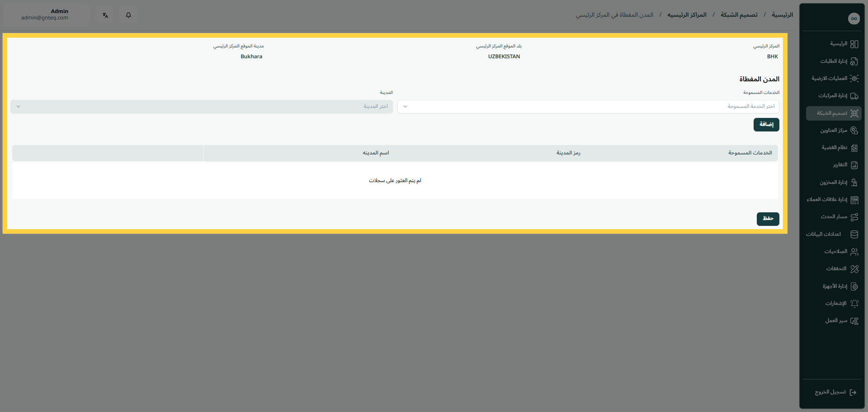Click the إدارة الأجهزة device icon

coord(854,286)
